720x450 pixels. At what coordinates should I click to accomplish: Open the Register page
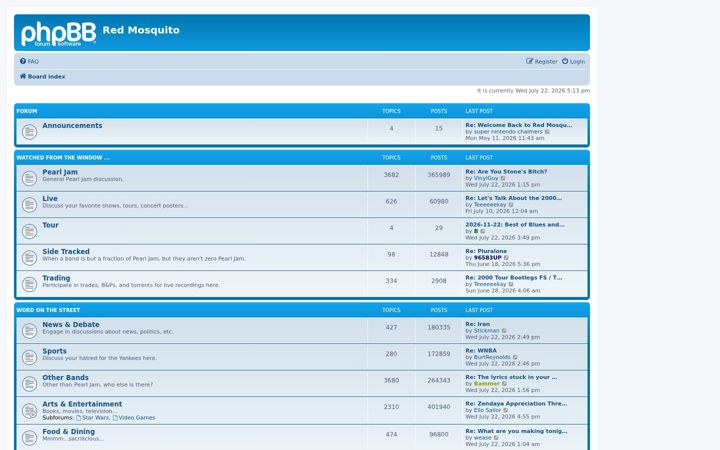542,61
